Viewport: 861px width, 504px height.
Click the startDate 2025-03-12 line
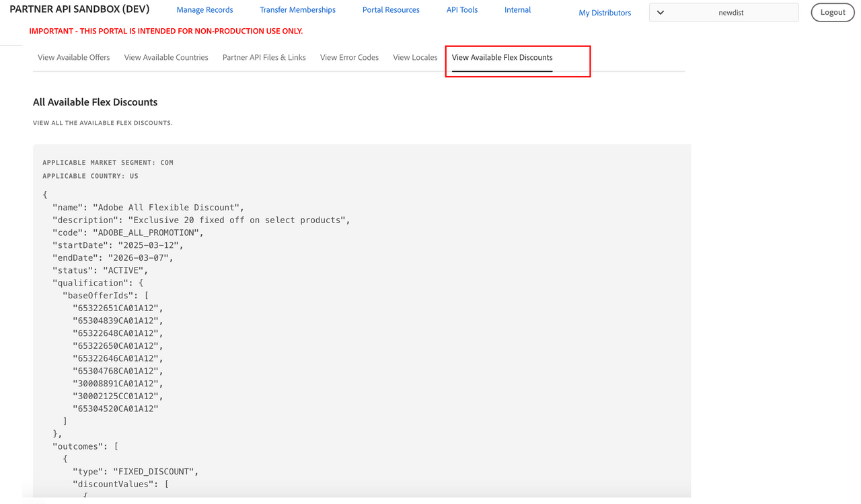tap(118, 245)
